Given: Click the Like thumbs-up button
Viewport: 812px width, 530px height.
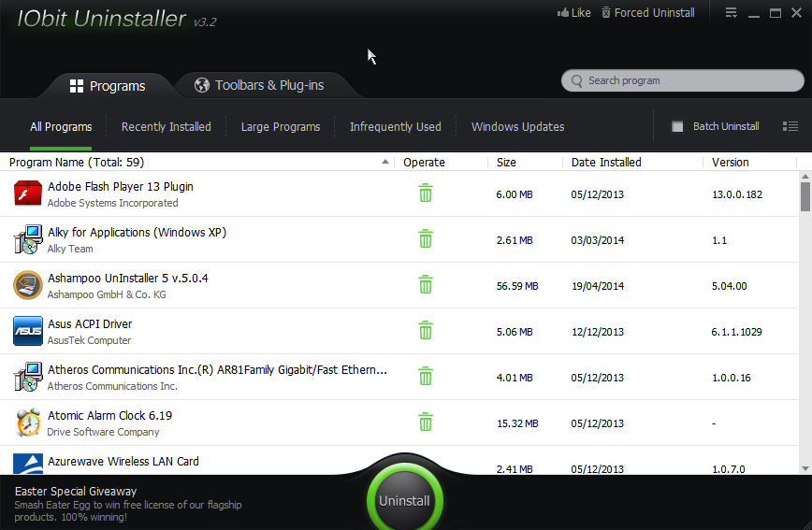Looking at the screenshot, I should [x=573, y=12].
